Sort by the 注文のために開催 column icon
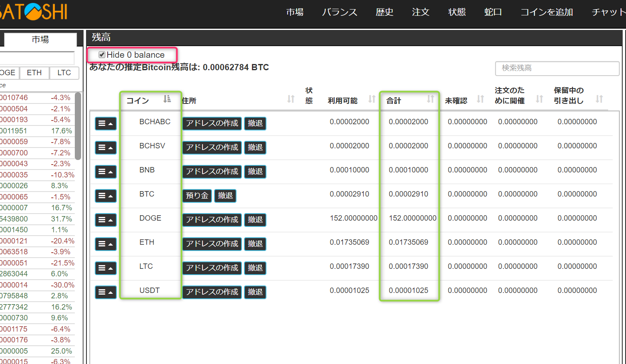This screenshot has height=364, width=626. click(x=540, y=99)
